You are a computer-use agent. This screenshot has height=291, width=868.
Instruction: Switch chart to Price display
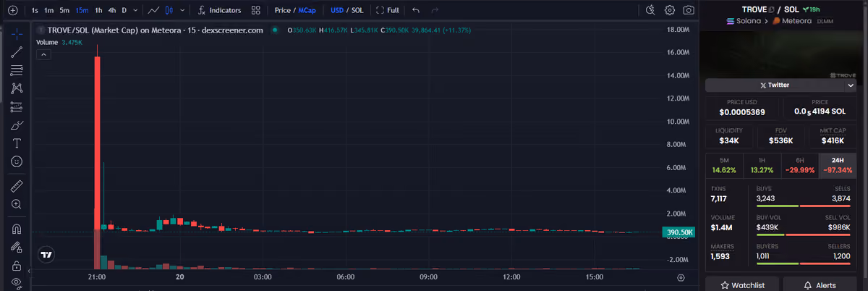pos(282,10)
